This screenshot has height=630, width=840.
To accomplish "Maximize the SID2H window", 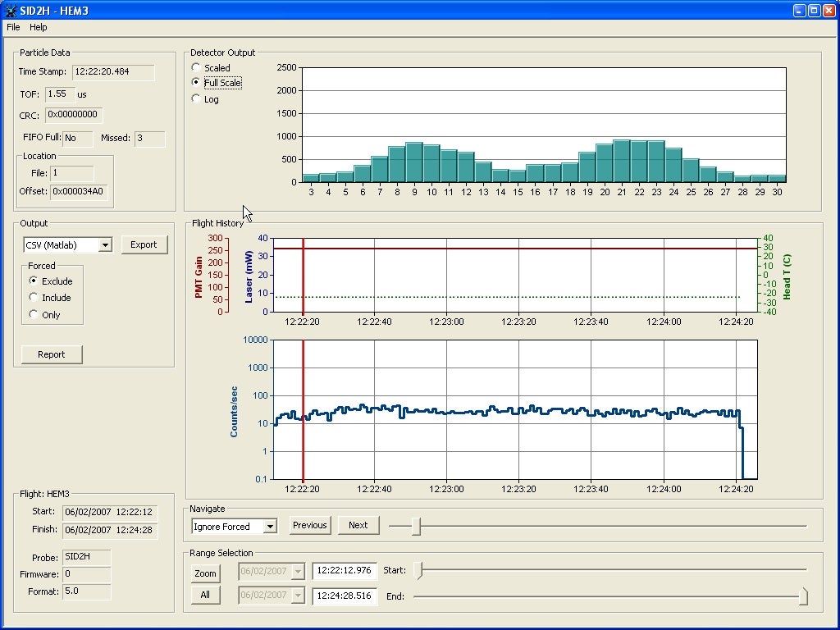I will [x=814, y=11].
